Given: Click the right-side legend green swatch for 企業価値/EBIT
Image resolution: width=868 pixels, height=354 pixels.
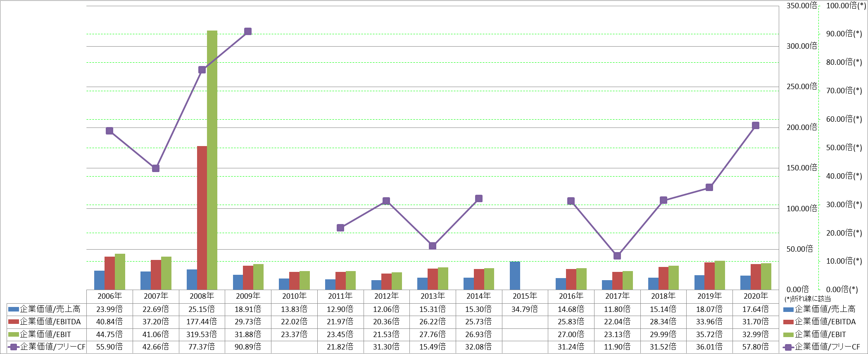Looking at the screenshot, I should click(788, 335).
